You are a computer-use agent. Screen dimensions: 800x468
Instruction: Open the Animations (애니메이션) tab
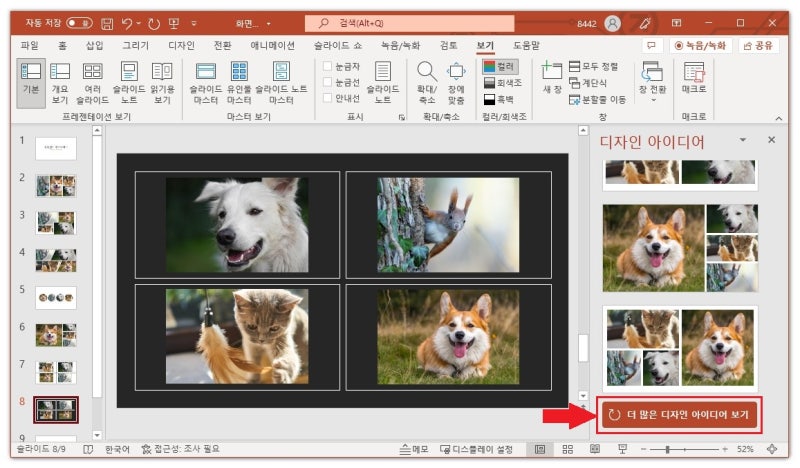[272, 45]
